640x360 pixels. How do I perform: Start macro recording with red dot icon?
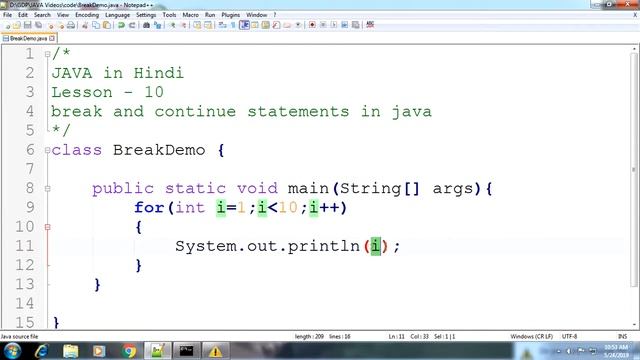click(312, 25)
